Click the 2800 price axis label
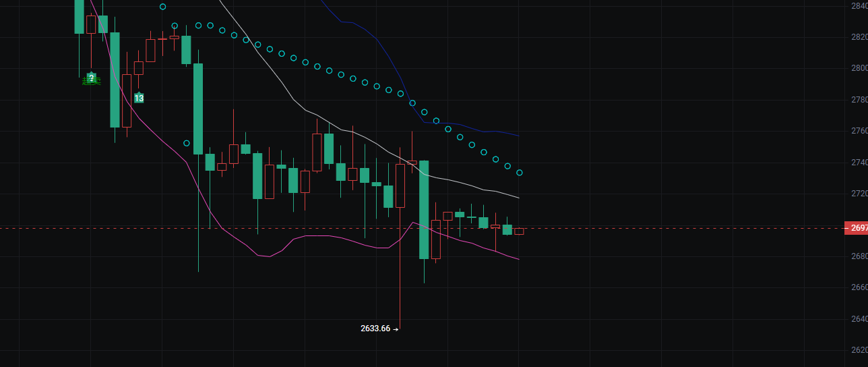 click(x=859, y=68)
